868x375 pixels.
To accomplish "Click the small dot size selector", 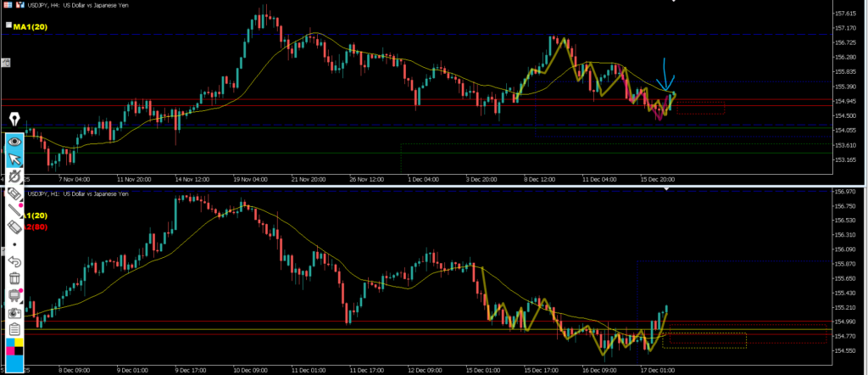I will click(x=14, y=244).
